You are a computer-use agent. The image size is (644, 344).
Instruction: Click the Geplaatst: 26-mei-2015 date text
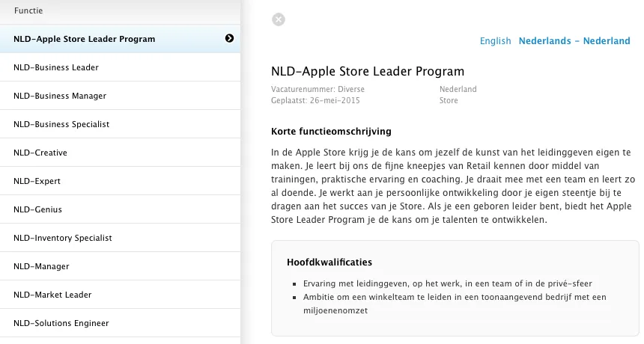[315, 100]
